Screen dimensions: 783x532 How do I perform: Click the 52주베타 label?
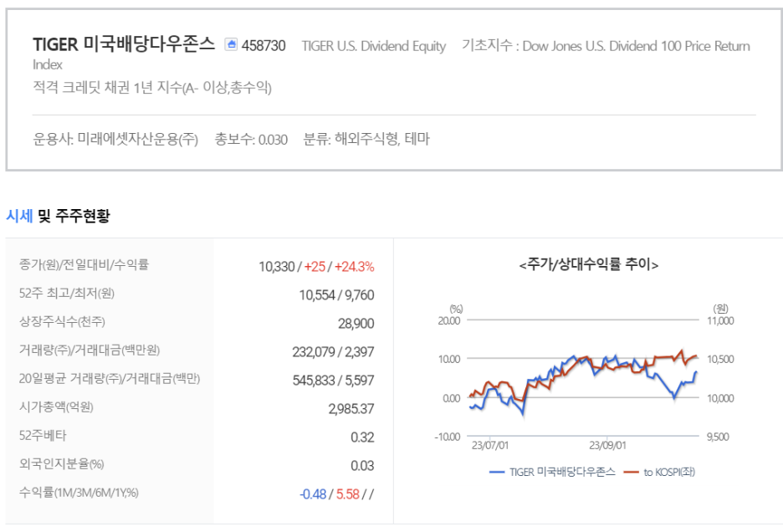pos(43,436)
